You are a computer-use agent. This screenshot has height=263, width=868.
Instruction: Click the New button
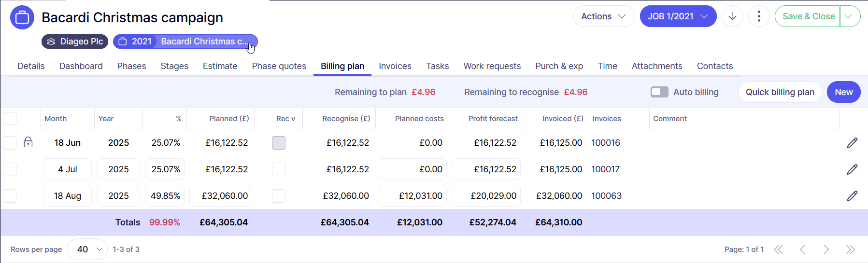(843, 92)
